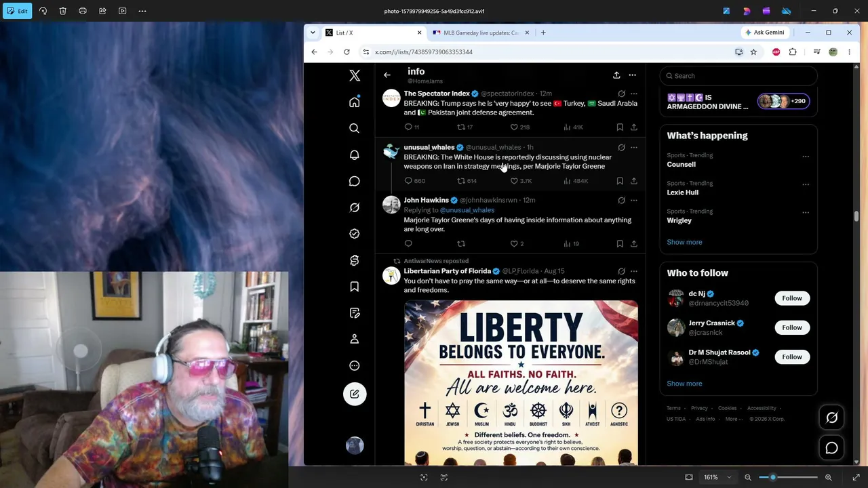Open the @unusual_whales reply link

[x=467, y=210]
